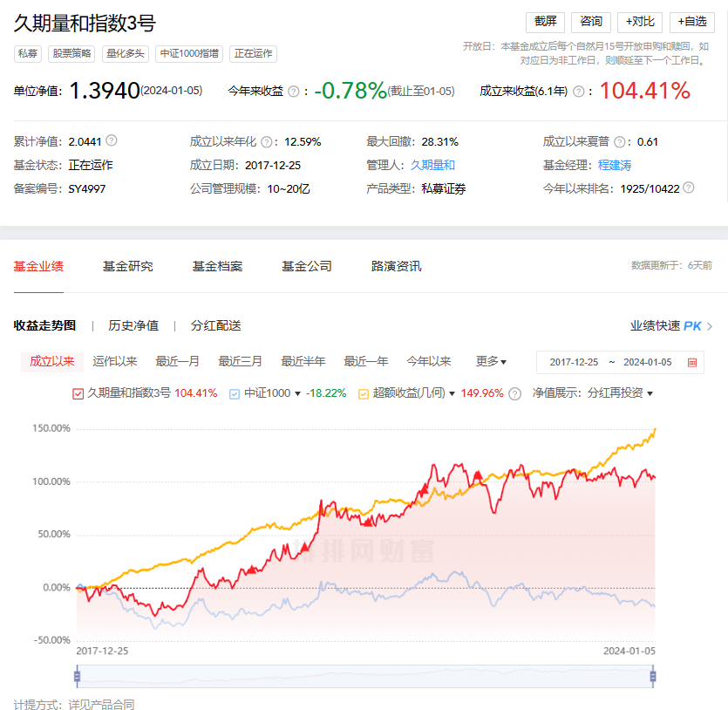Select the 最近半年 time range
This screenshot has width=728, height=710.
pos(303,361)
